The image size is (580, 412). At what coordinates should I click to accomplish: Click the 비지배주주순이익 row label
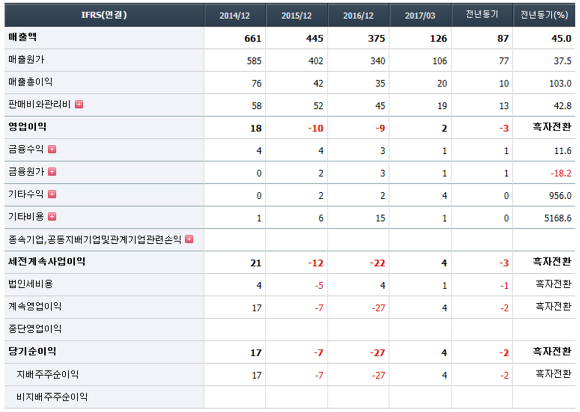[52, 397]
